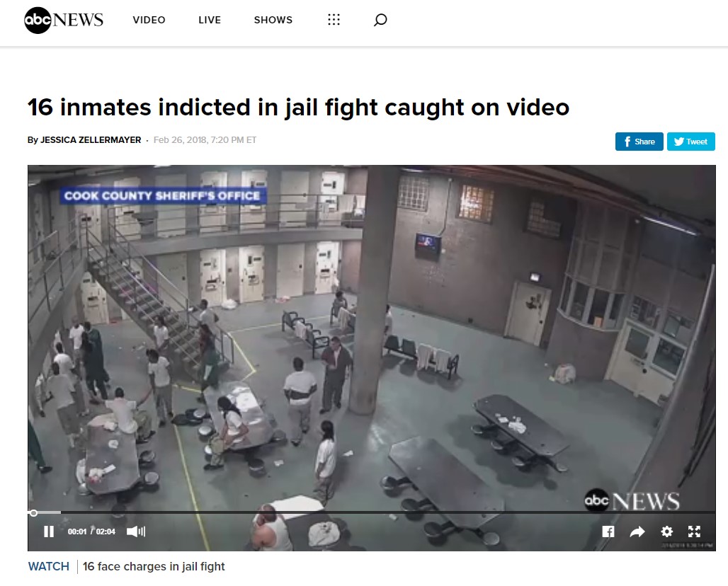Click the ABC News logo
The image size is (728, 586).
(x=64, y=20)
